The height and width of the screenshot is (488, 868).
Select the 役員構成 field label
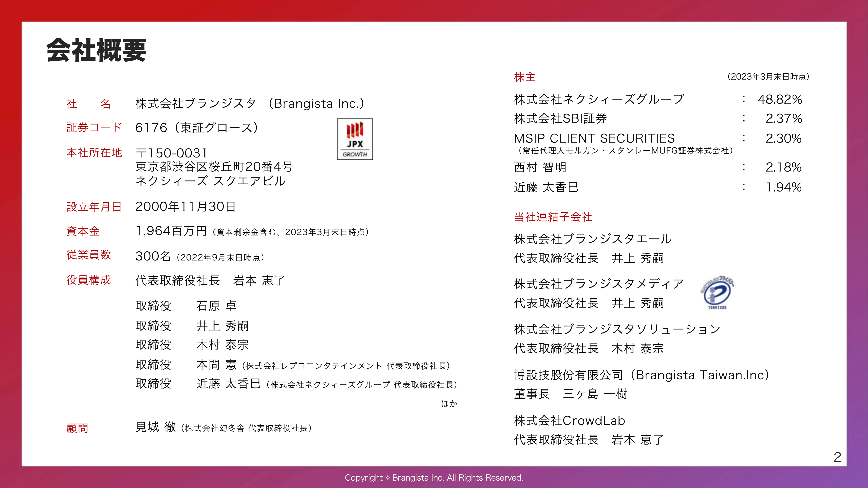coord(89,280)
